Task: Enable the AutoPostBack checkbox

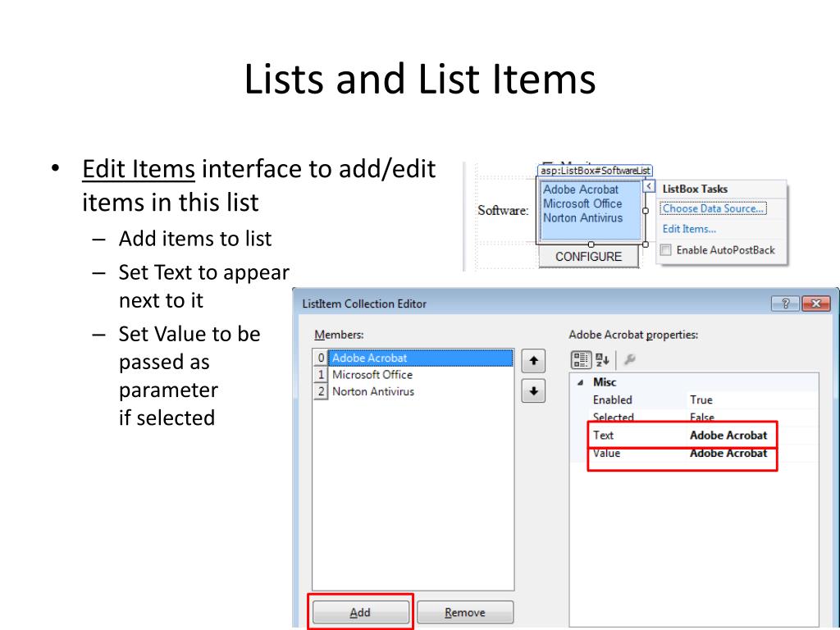Action: click(665, 250)
